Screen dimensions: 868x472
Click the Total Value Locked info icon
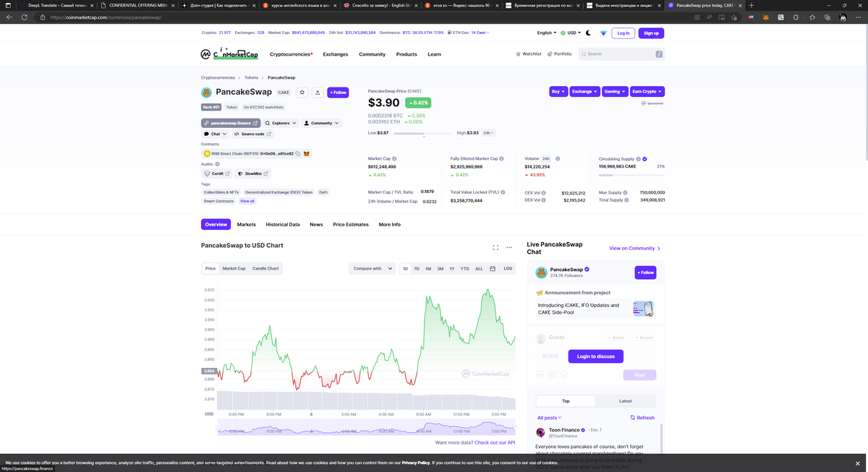[x=503, y=192]
